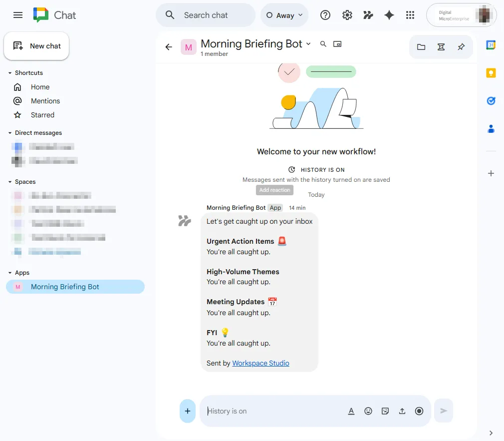Expand Morning Briefing Bot title dropdown
Viewport: 504px width, 441px height.
click(308, 44)
